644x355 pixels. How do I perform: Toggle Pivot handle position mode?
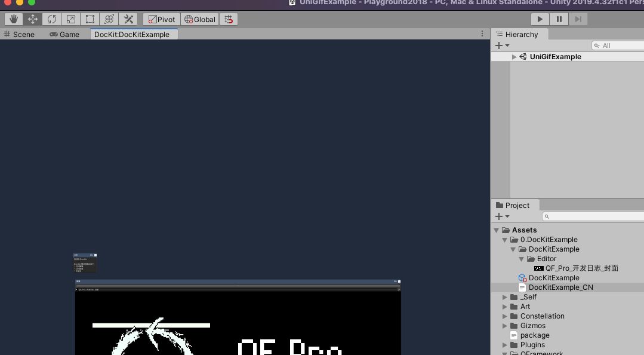[x=161, y=19]
